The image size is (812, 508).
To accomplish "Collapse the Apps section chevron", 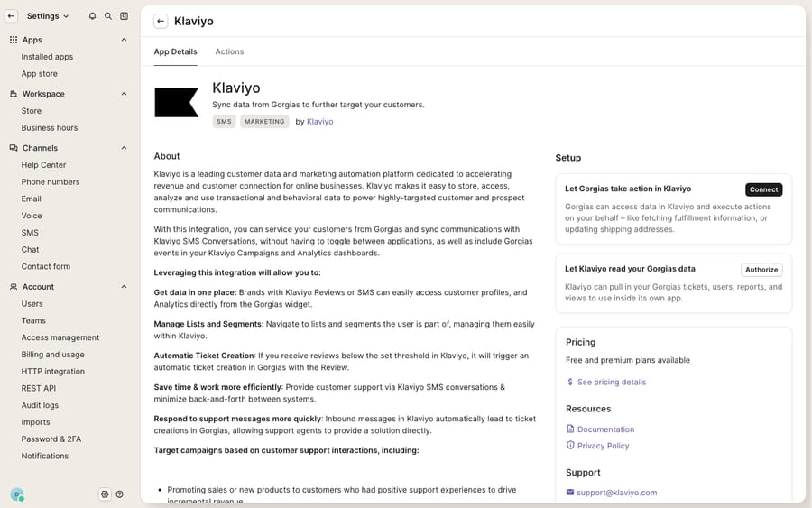I will pyautogui.click(x=124, y=40).
